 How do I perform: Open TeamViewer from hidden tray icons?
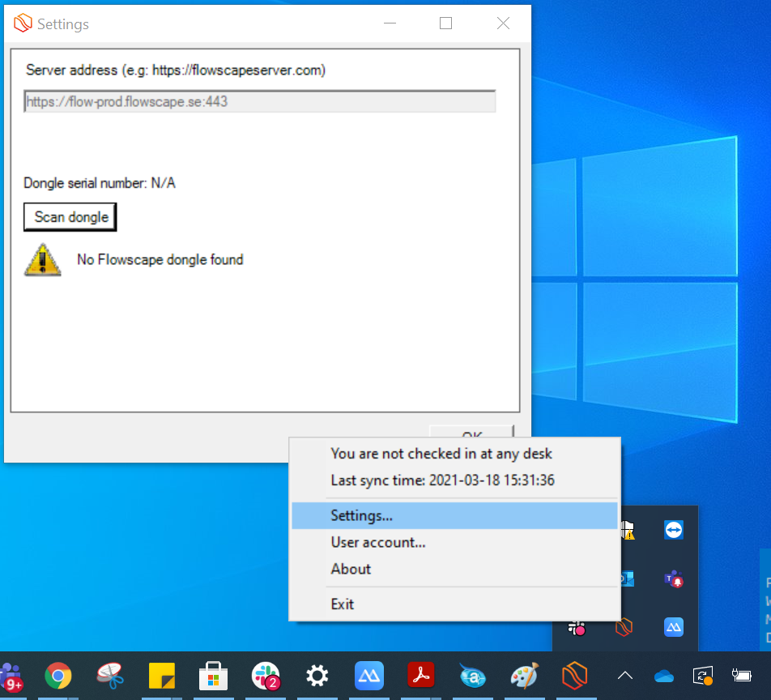674,530
